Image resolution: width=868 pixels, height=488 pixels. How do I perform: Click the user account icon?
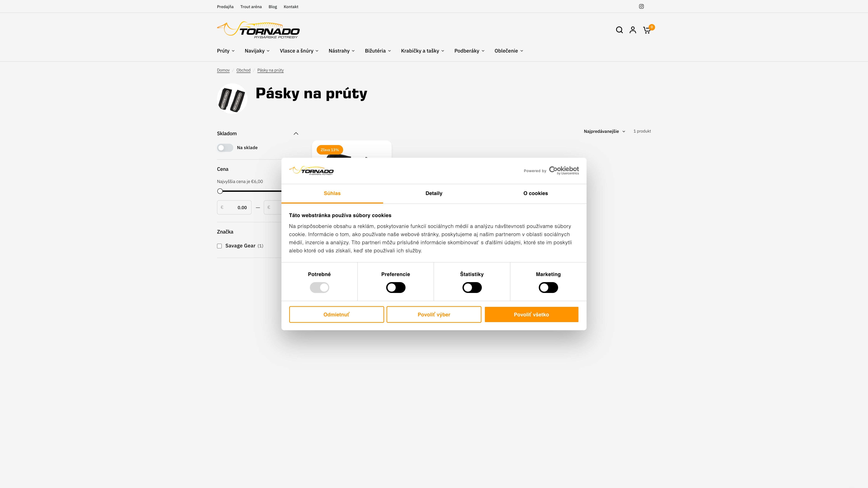[x=633, y=30]
